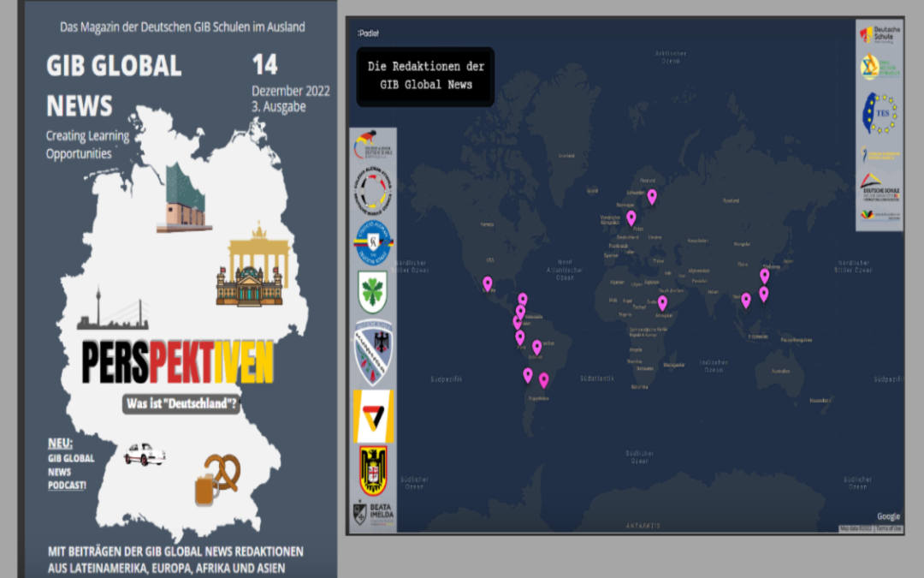Select the TES Taiwan European School logo
The width and height of the screenshot is (924, 578).
(x=879, y=113)
